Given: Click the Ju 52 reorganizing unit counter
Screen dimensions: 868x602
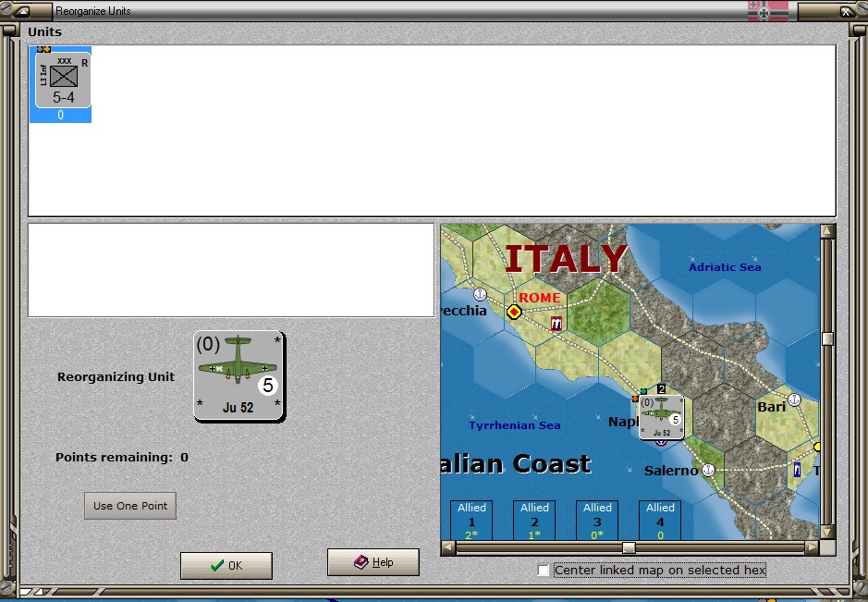Looking at the screenshot, I should (239, 376).
